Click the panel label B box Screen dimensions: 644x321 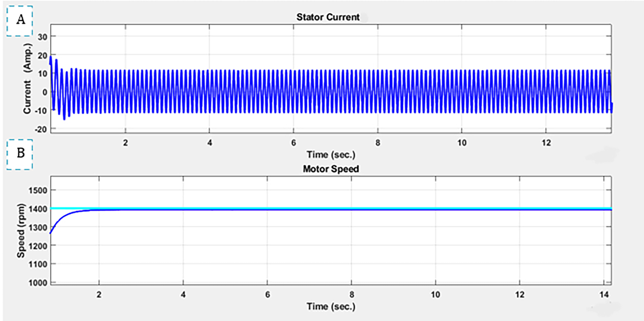click(x=20, y=154)
